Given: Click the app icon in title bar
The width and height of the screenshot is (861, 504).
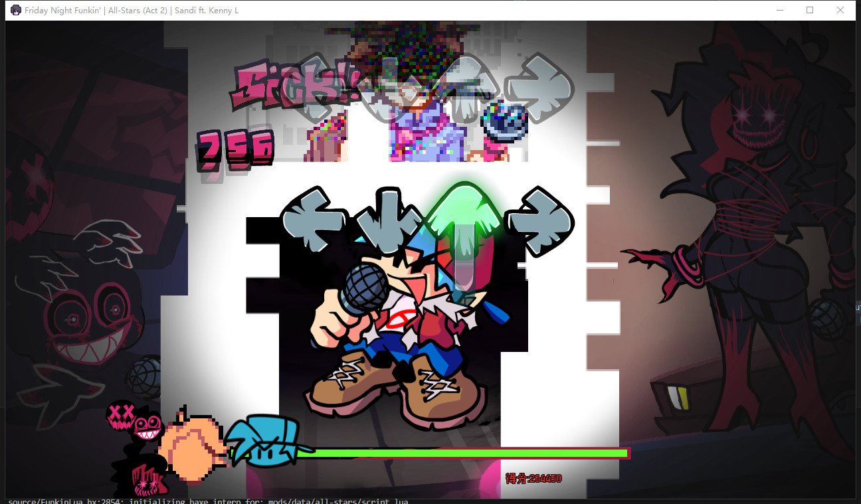Looking at the screenshot, I should [16, 10].
